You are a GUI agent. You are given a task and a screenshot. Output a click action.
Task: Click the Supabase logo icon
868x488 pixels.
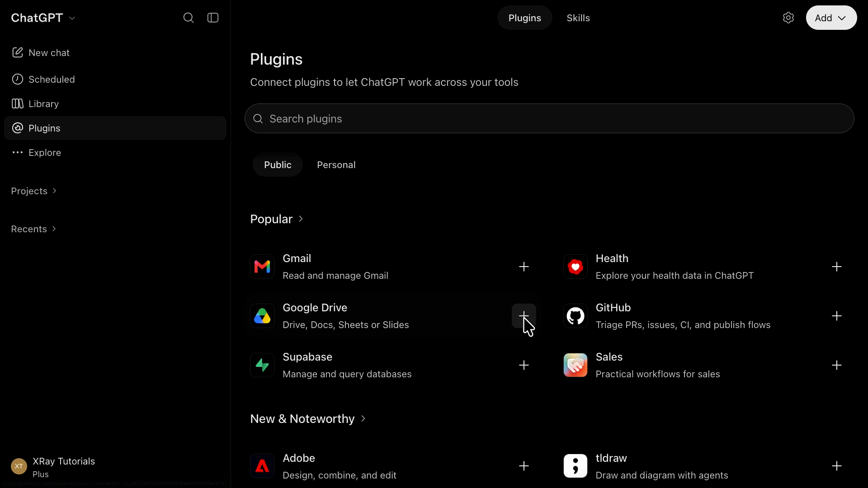262,365
